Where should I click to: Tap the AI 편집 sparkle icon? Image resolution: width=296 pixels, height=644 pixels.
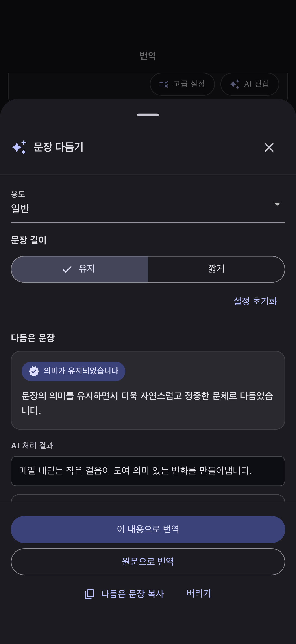tap(235, 84)
